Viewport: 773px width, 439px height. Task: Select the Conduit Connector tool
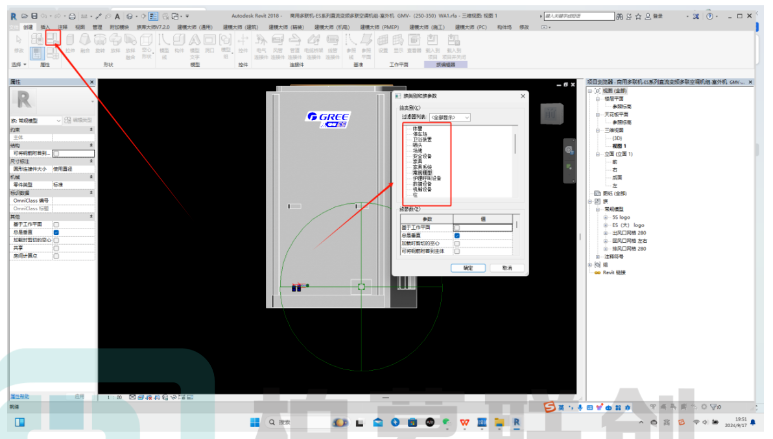pos(332,45)
